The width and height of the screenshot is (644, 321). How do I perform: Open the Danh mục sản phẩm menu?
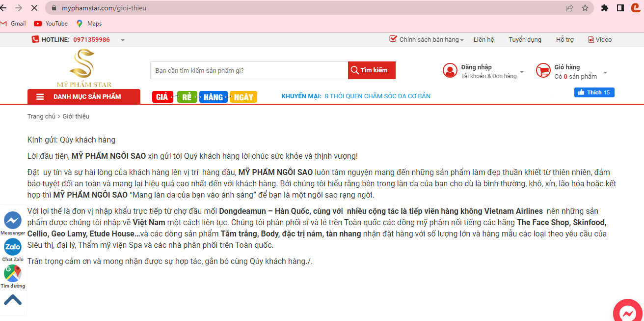[x=84, y=96]
